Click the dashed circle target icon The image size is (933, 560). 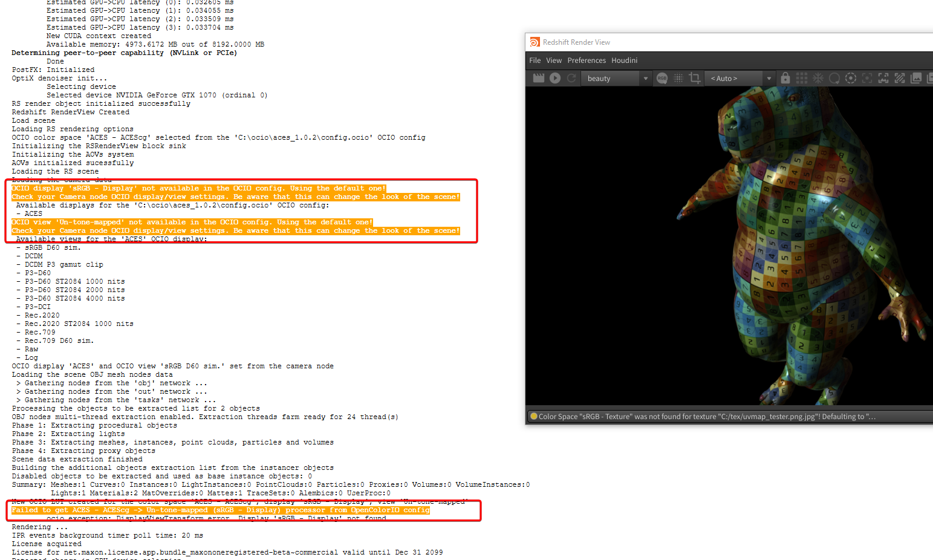[x=851, y=78]
